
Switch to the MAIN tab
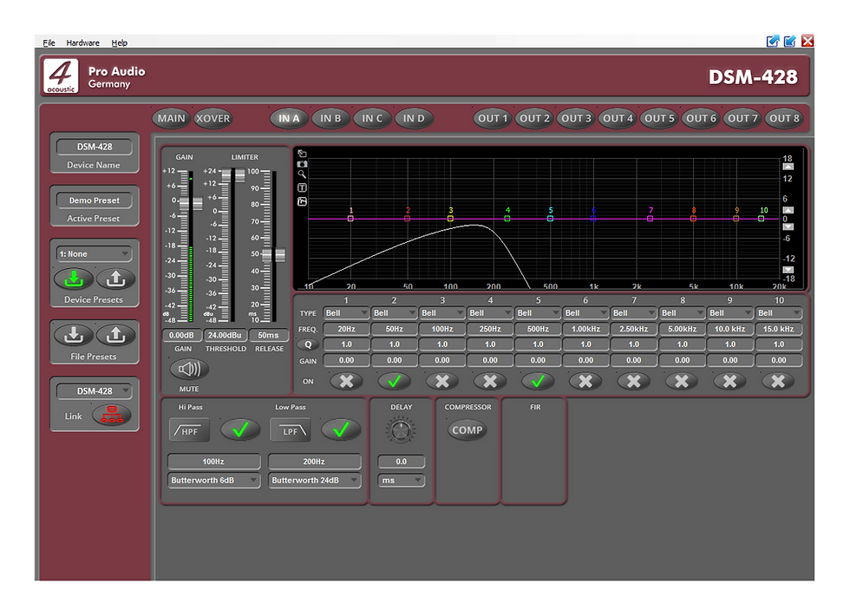tap(172, 118)
